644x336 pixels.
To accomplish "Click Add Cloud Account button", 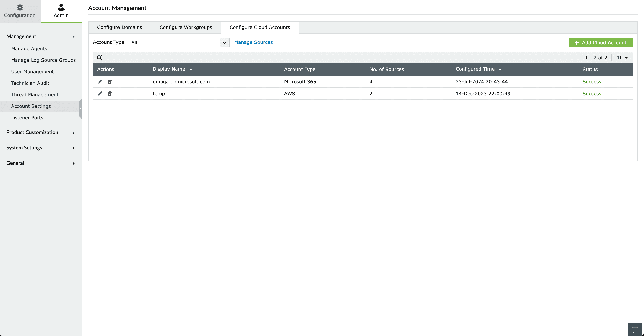I will click(x=600, y=42).
